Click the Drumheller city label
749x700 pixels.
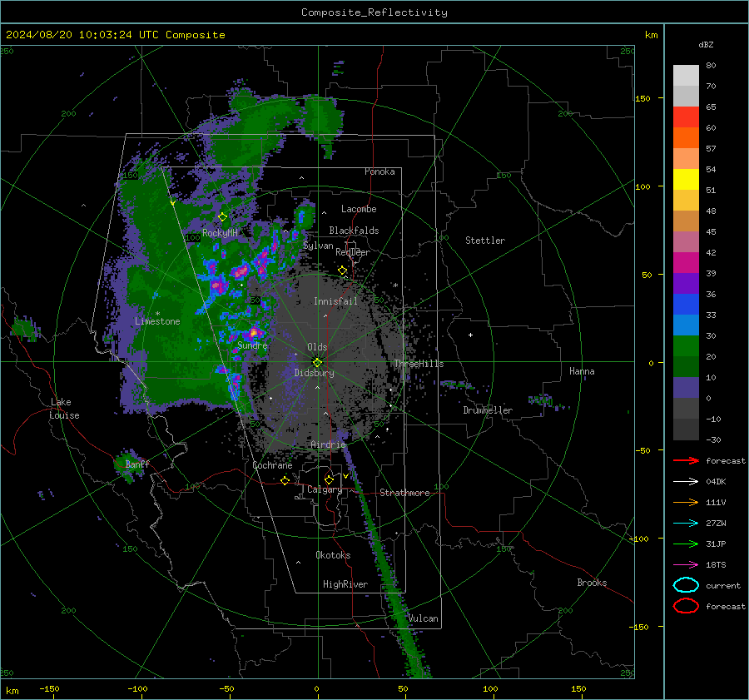488,410
